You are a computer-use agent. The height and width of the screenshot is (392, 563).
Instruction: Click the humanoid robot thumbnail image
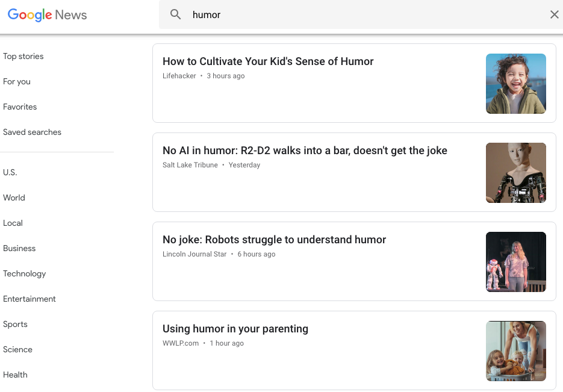pos(516,173)
